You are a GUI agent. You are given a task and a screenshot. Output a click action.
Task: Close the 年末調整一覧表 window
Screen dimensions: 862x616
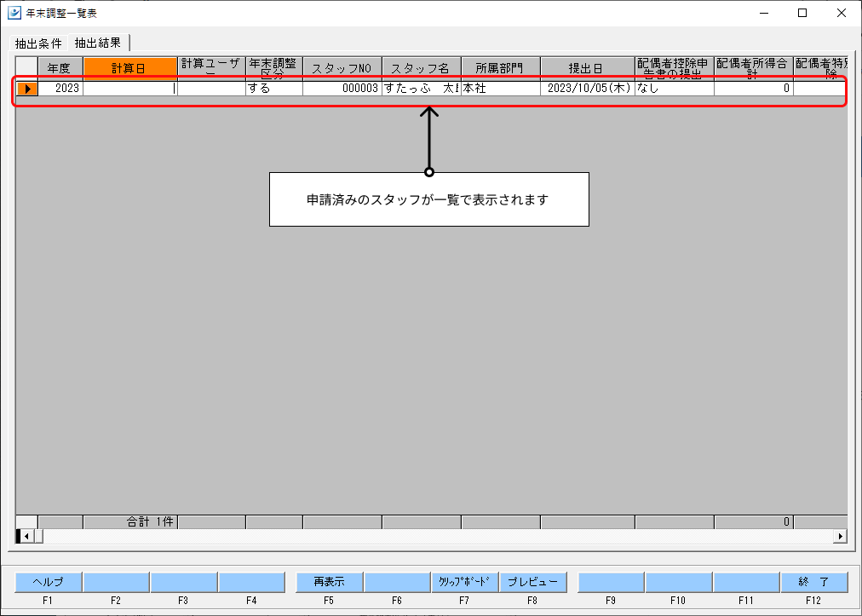[842, 13]
